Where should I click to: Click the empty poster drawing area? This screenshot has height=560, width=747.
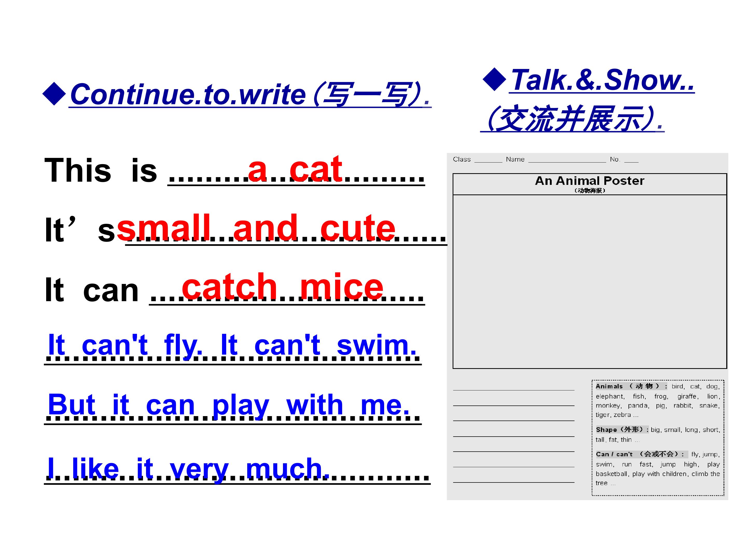590,282
